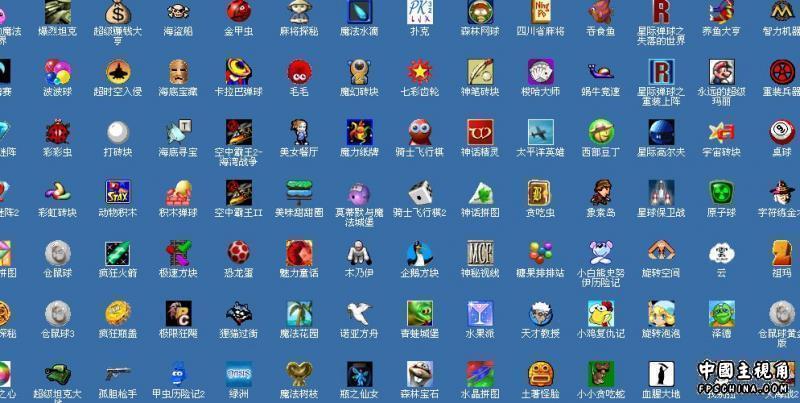
Task: Open the 动物积木 Stax icon
Action: 118,192
